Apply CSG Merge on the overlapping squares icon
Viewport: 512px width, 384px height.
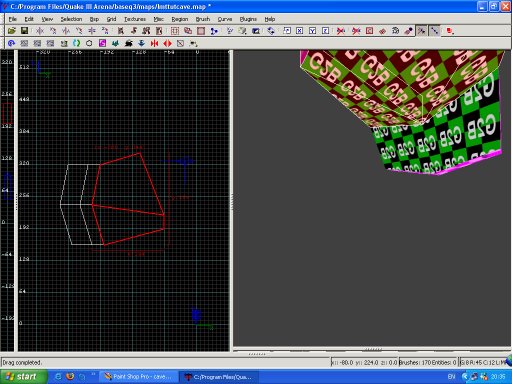pyautogui.click(x=188, y=31)
